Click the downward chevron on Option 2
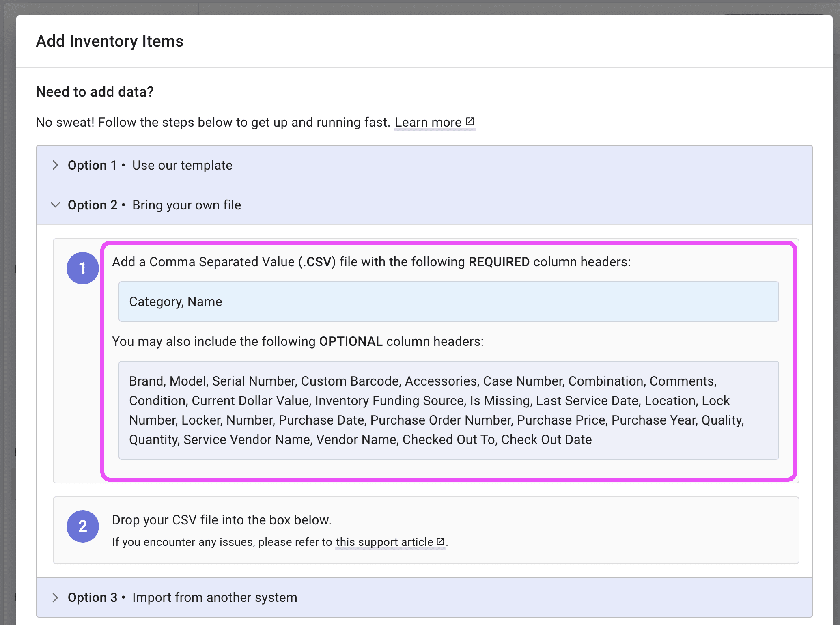 [55, 205]
